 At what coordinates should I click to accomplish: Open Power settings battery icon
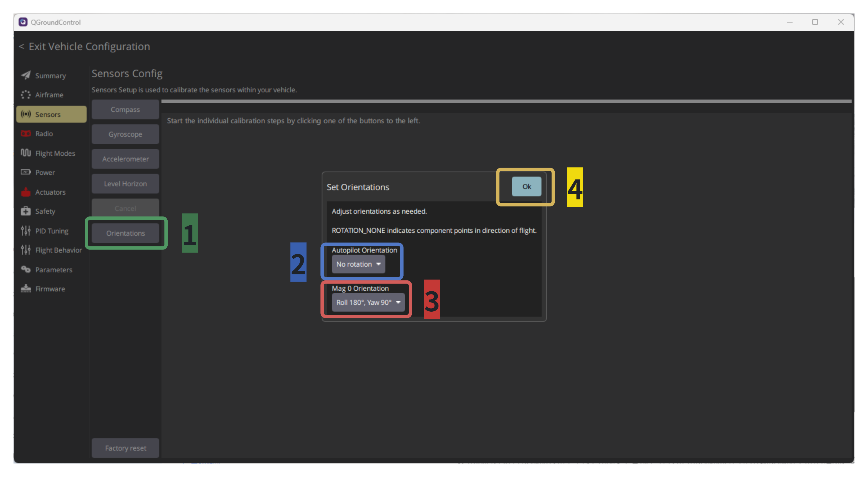coord(26,172)
